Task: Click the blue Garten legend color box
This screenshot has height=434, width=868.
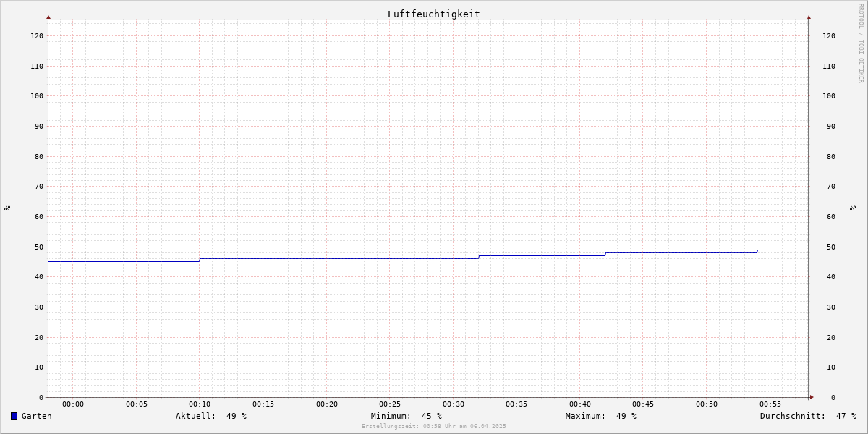Action: pos(14,416)
